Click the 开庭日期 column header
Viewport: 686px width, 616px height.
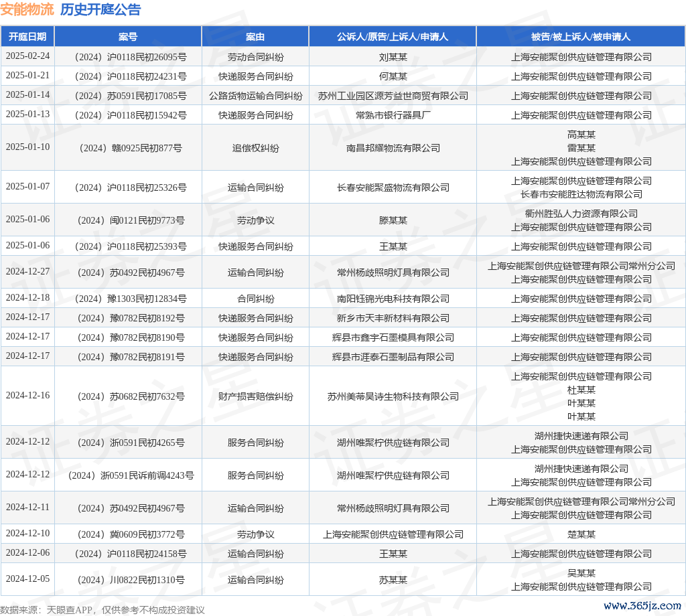(x=27, y=37)
